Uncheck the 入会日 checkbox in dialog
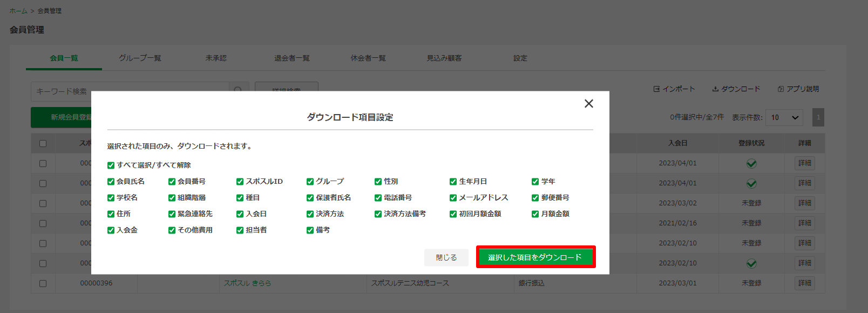The image size is (868, 313). coord(240,214)
